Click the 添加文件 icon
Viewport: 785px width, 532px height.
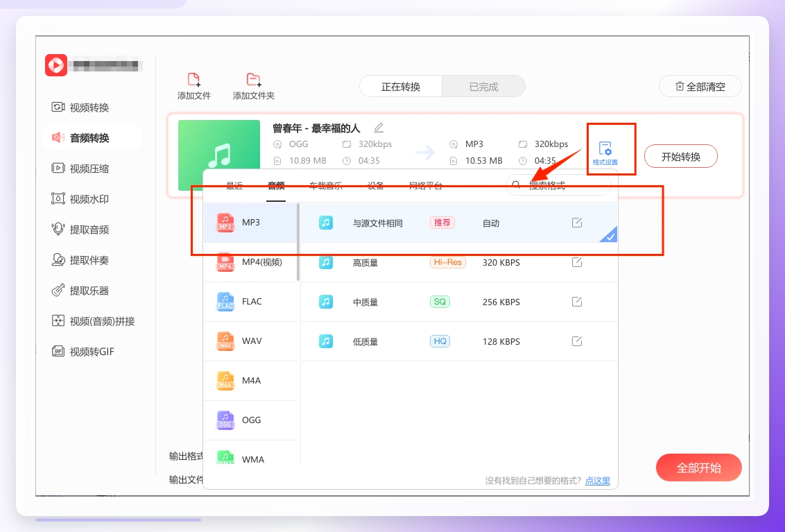pos(193,80)
